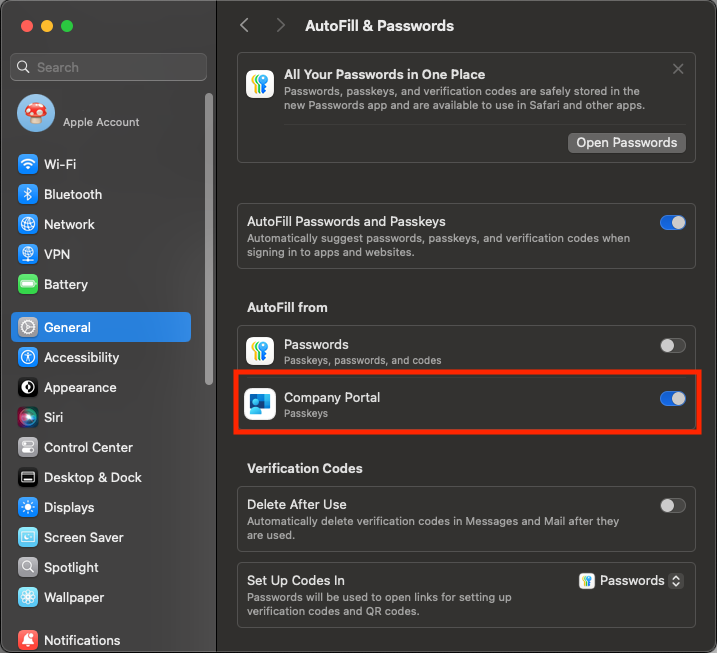Open Control Center settings icon

28,447
